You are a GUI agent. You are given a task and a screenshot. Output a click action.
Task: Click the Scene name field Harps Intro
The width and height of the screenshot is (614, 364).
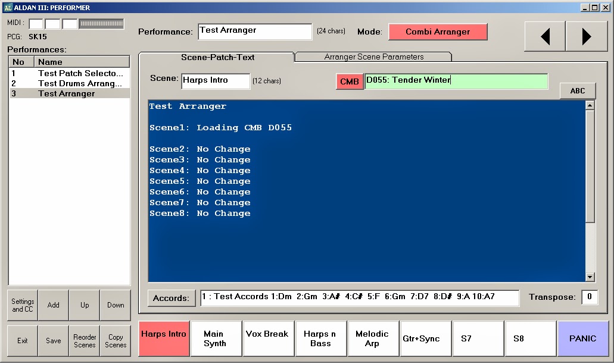(x=216, y=81)
